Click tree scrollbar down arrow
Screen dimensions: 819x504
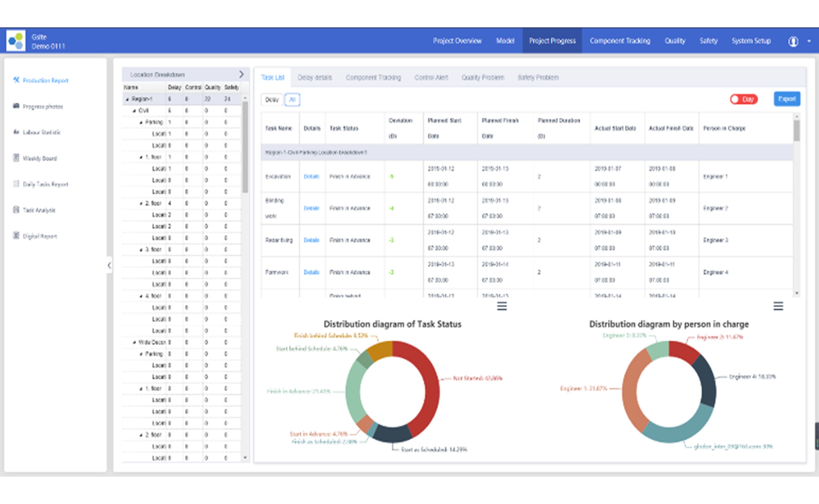245,458
